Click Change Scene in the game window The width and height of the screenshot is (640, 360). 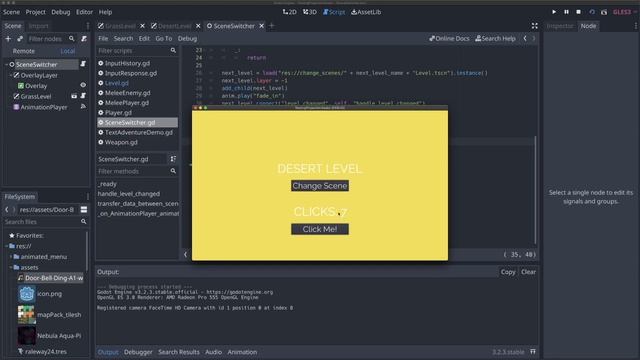[x=320, y=186]
